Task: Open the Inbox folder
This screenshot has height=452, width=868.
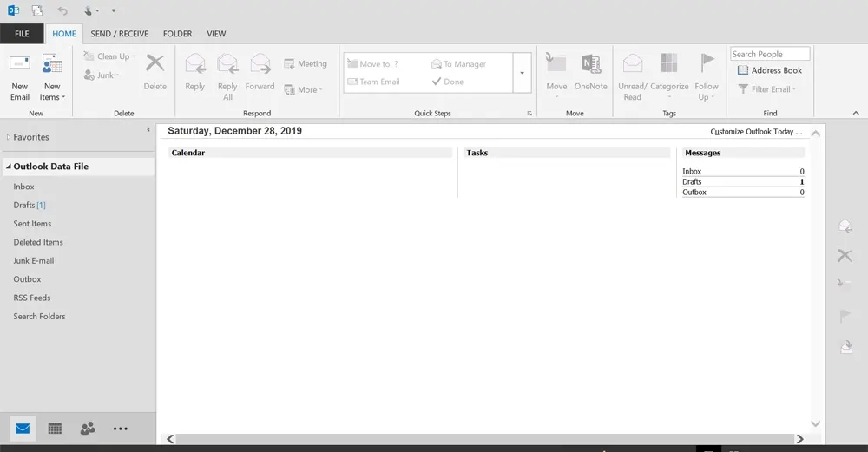Action: [23, 187]
